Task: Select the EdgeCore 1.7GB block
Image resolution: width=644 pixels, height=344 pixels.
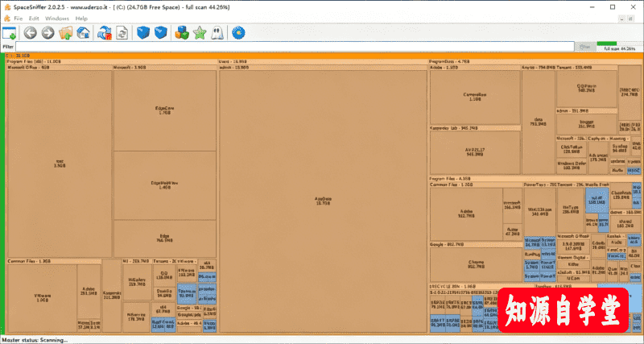Action: 165,110
